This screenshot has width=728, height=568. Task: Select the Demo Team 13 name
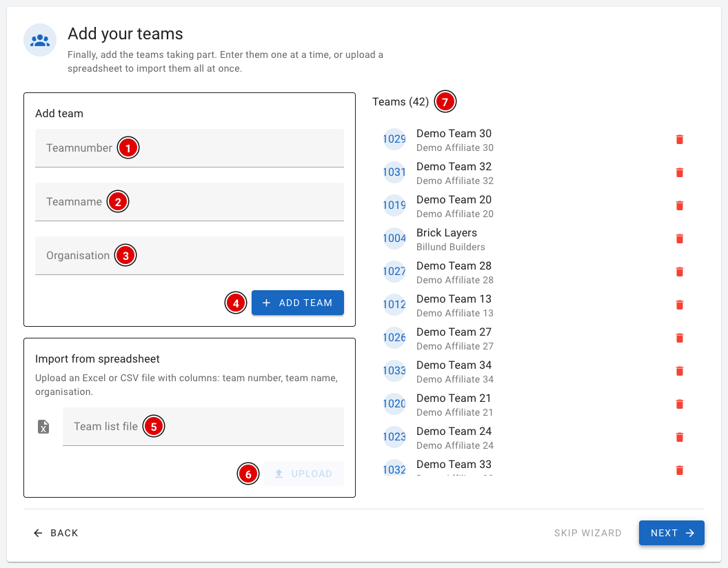454,299
